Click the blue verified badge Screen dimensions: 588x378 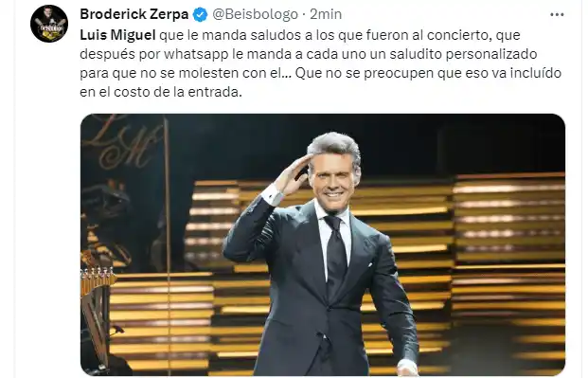pyautogui.click(x=200, y=14)
